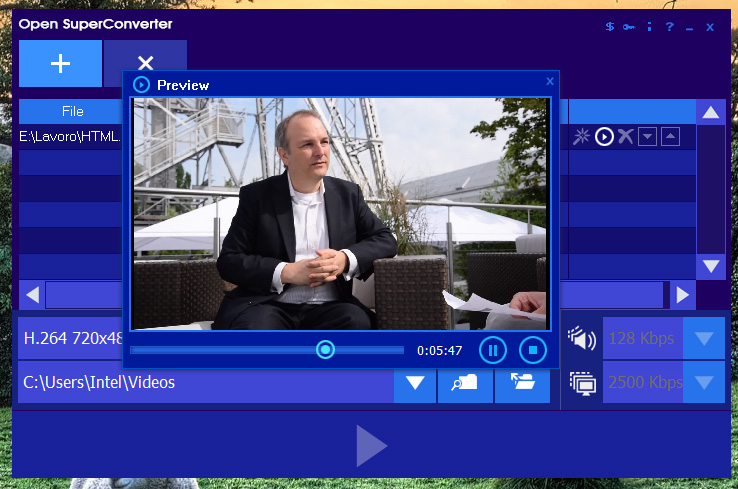Screen dimensions: 738x489
Task: Click the video bitrate screen icon
Action: pyautogui.click(x=583, y=383)
